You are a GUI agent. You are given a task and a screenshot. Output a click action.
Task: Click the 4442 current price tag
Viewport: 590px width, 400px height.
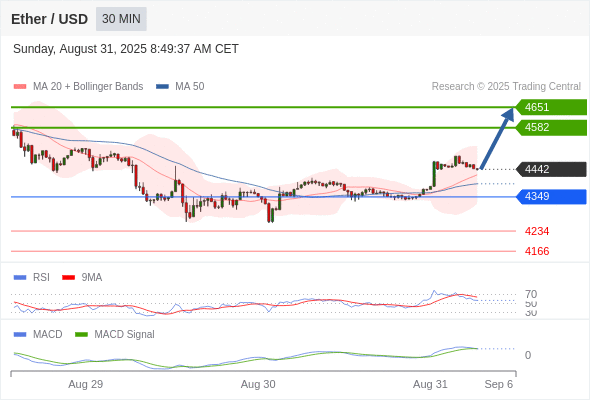(x=551, y=169)
